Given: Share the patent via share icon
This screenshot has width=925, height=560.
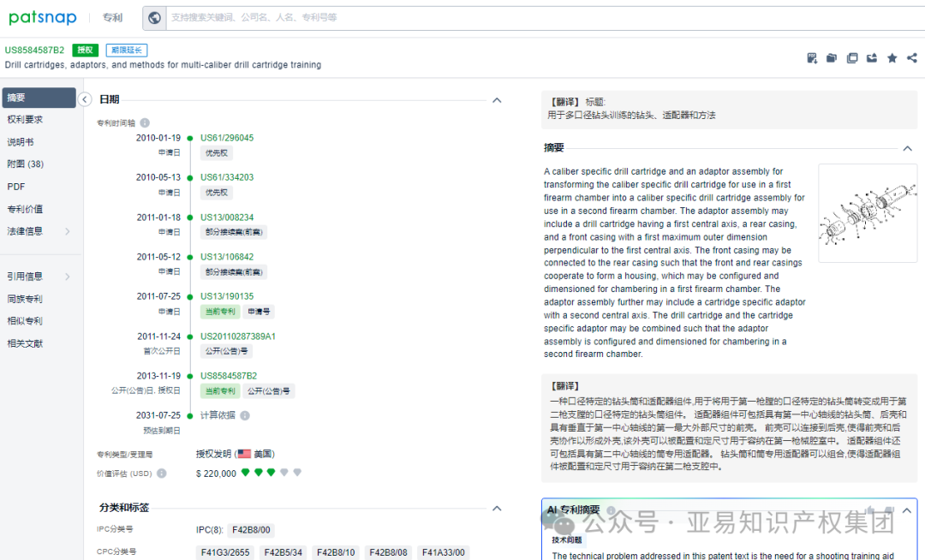Looking at the screenshot, I should [x=913, y=57].
